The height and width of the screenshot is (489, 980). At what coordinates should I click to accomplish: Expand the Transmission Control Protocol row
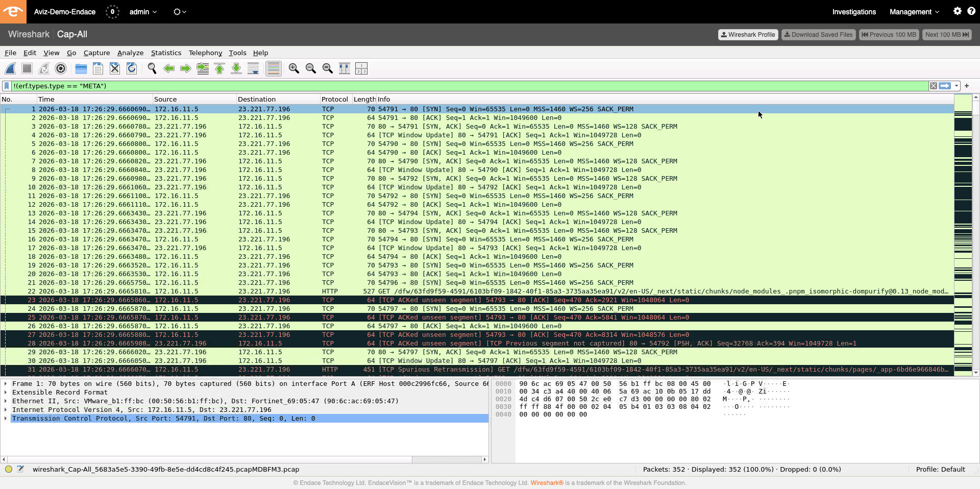6,419
